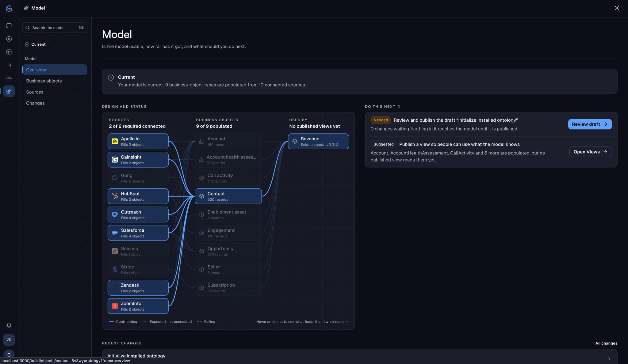The height and width of the screenshot is (364, 628).
Task: Select Overview in Model navigation
Action: point(55,70)
